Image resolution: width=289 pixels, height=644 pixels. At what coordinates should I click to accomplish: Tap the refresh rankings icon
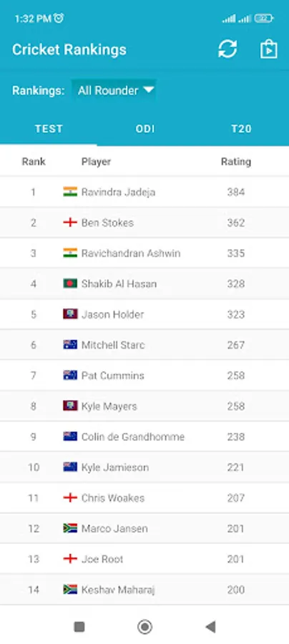point(227,49)
